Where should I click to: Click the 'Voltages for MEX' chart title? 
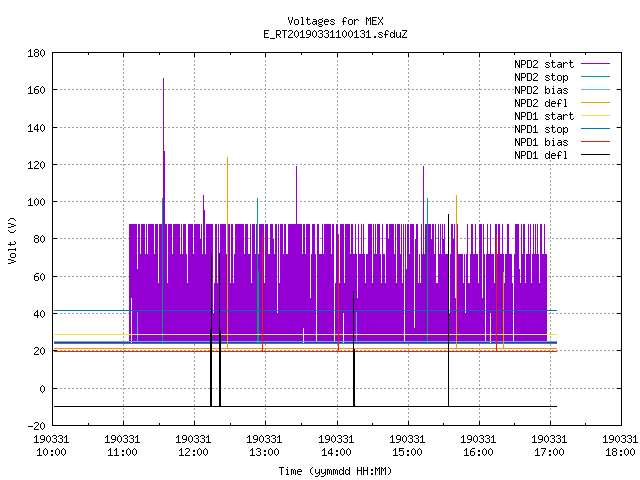335,21
